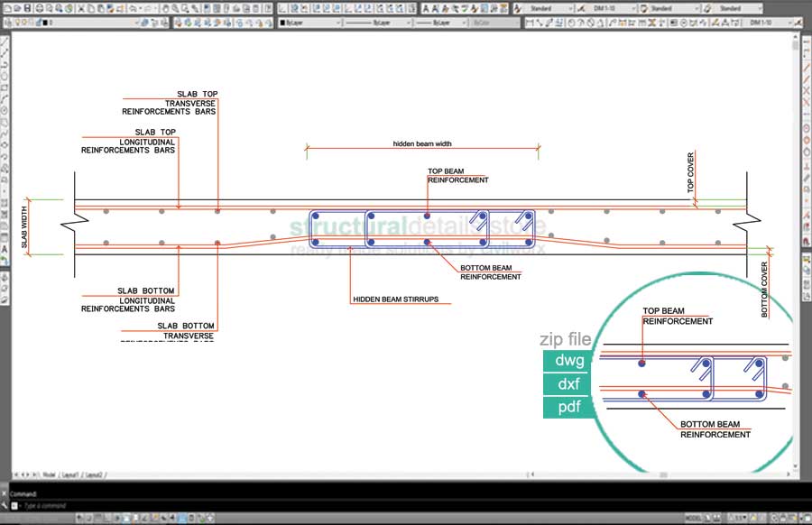Viewport: 812px width, 525px height.
Task: Click the dwg file format button
Action: coord(567,361)
